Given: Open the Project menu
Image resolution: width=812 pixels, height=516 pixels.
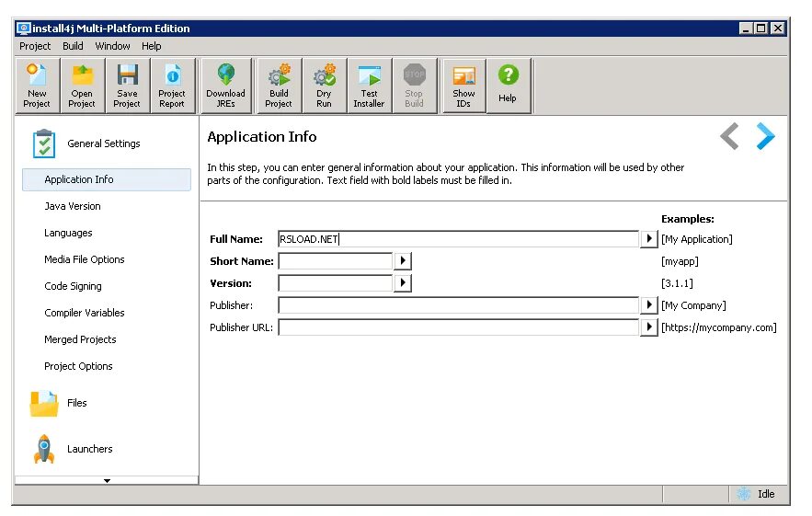Looking at the screenshot, I should pyautogui.click(x=35, y=46).
